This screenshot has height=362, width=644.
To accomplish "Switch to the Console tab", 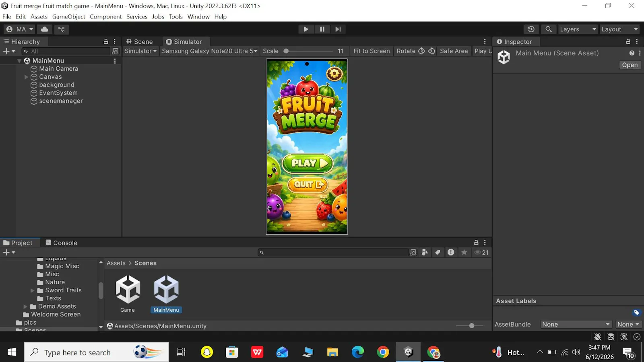I will pos(61,243).
